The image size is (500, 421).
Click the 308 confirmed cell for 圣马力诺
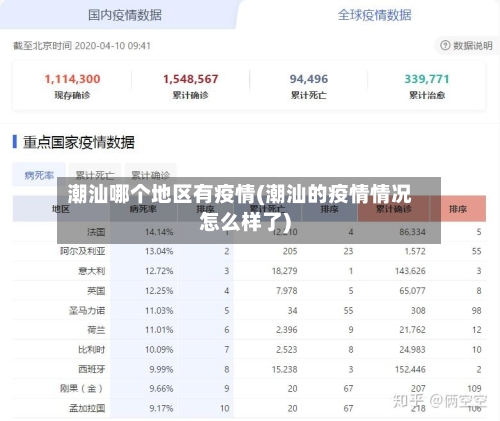(x=418, y=310)
